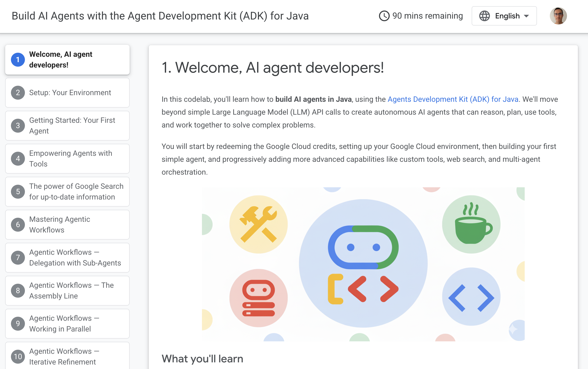The image size is (588, 369).
Task: Click the step 10 number badge
Action: (x=18, y=357)
